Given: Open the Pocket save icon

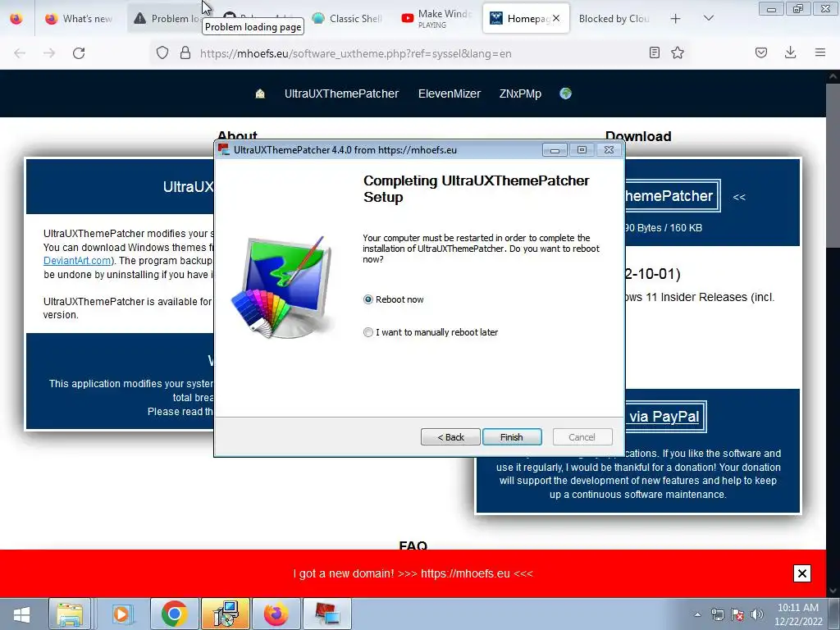Looking at the screenshot, I should [x=761, y=52].
